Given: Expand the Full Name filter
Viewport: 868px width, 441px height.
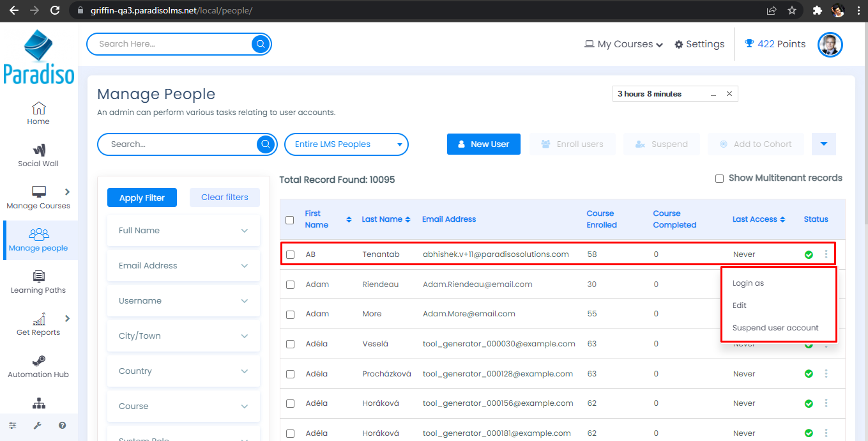Looking at the screenshot, I should coord(183,231).
